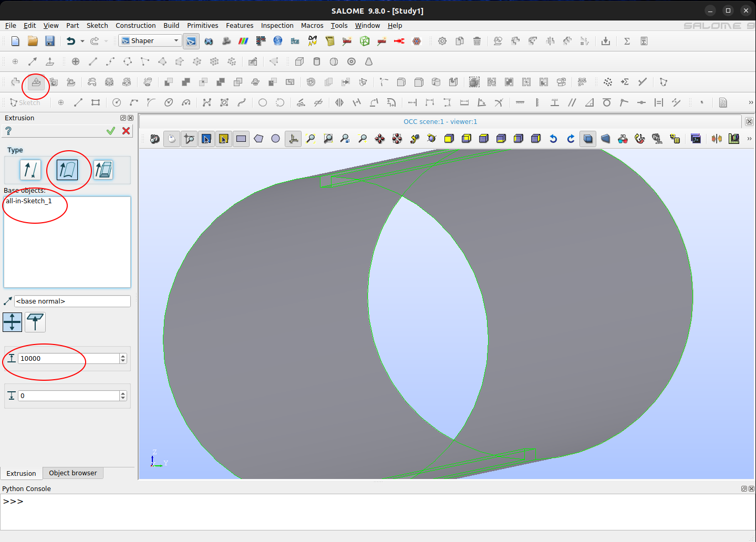This screenshot has width=756, height=542.
Task: Open the Construction menu
Action: (136, 25)
